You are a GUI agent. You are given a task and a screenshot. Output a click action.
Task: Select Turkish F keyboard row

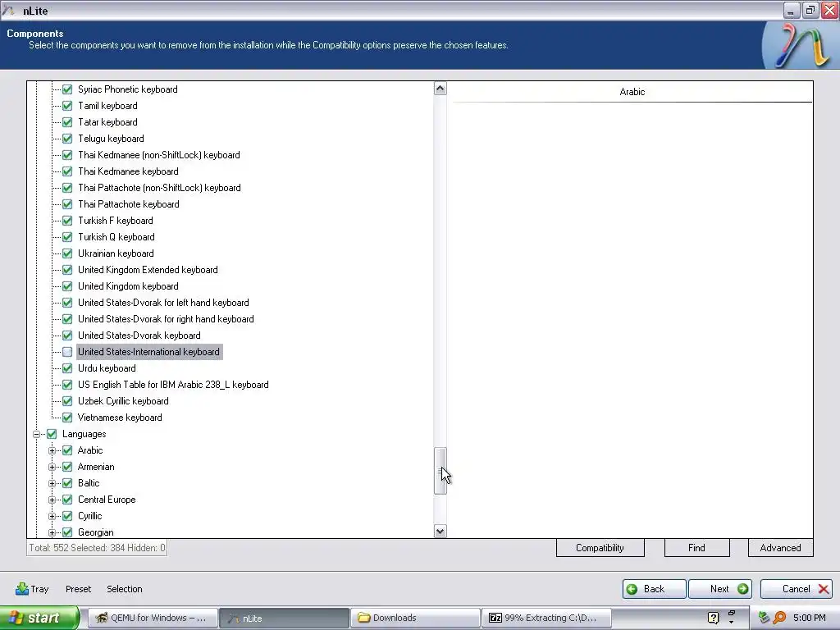(115, 221)
